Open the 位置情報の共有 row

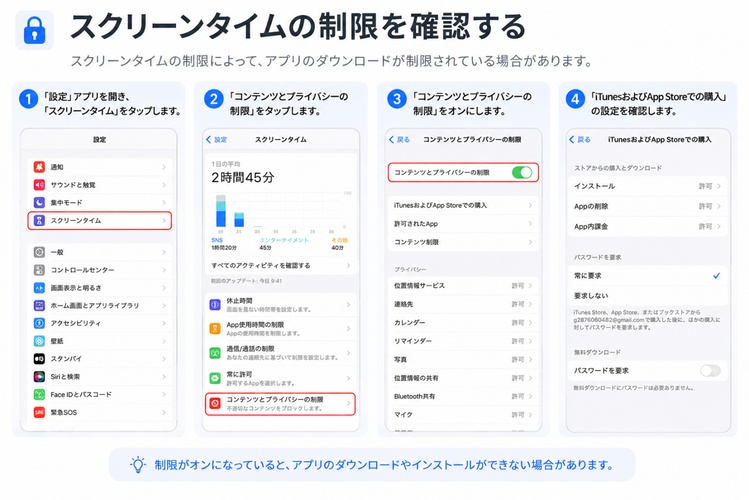(462, 378)
